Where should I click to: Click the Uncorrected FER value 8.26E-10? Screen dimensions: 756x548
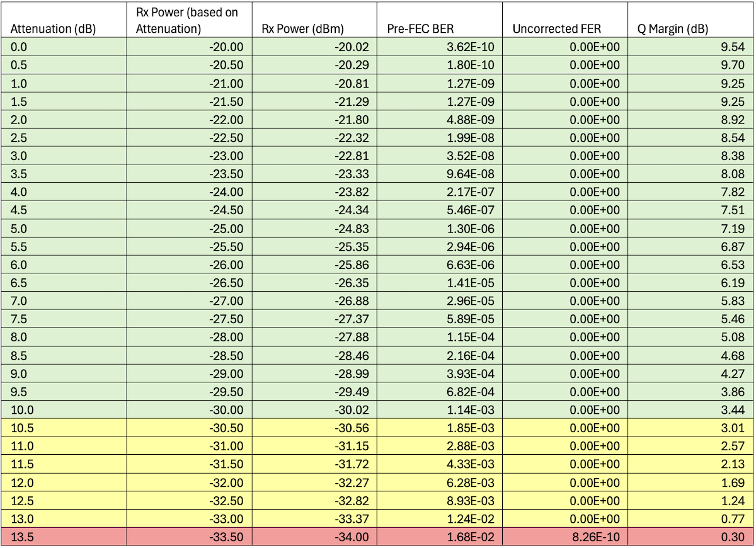coord(565,537)
